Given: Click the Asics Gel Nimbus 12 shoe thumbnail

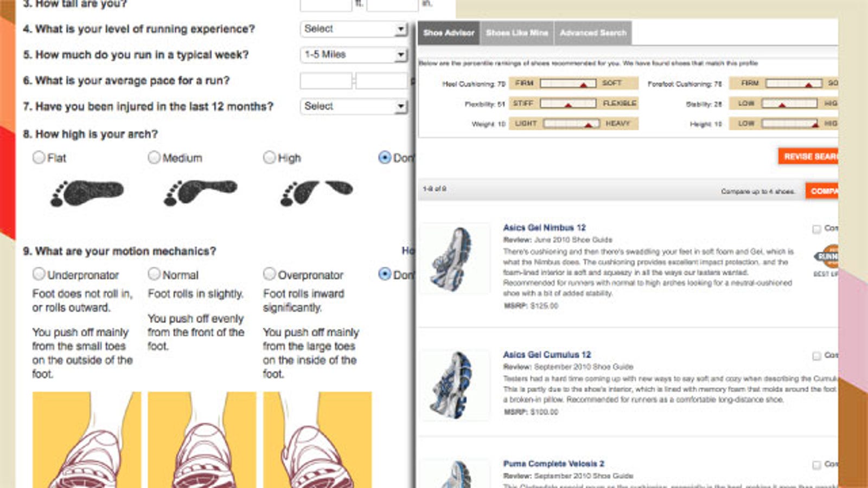Looking at the screenshot, I should (455, 259).
